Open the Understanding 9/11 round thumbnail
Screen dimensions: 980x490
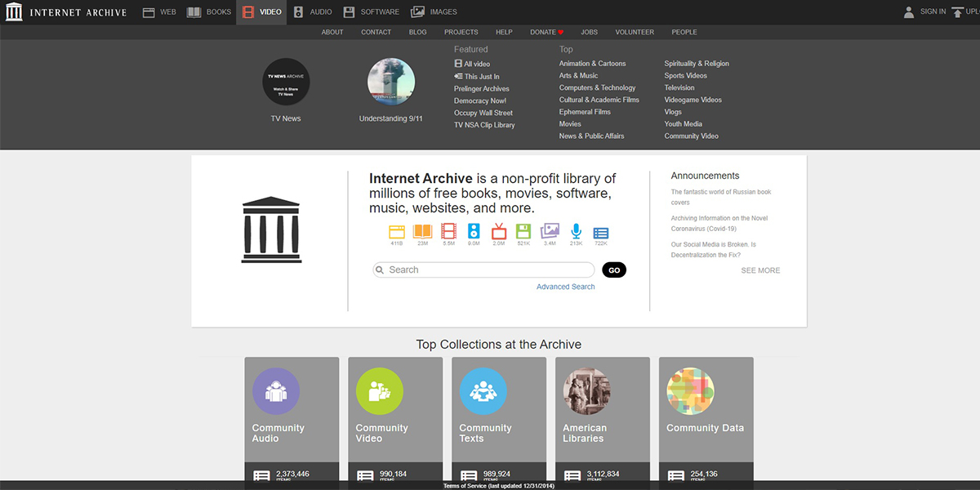pos(391,81)
